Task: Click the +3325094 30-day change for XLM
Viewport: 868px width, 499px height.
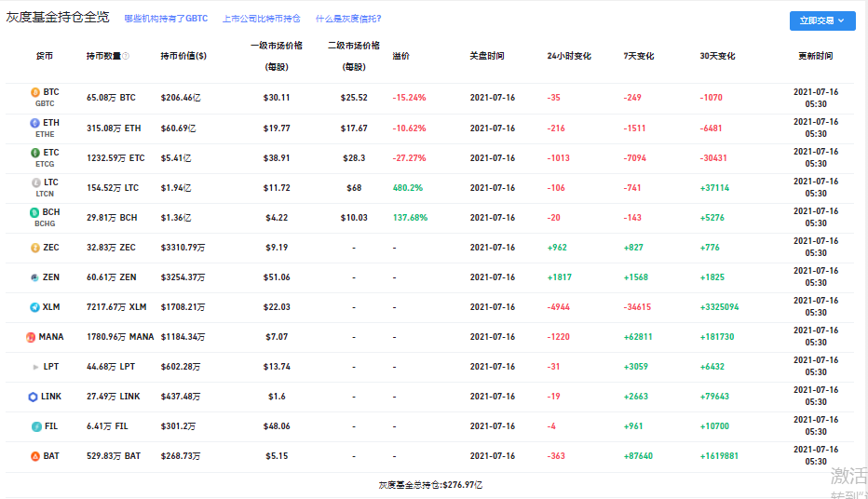Action: 719,307
